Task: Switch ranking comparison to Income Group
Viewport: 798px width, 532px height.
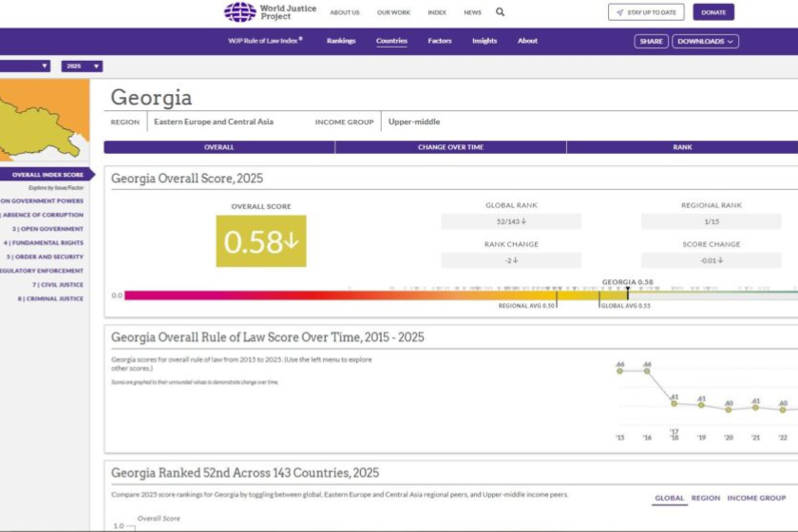Action: 756,498
